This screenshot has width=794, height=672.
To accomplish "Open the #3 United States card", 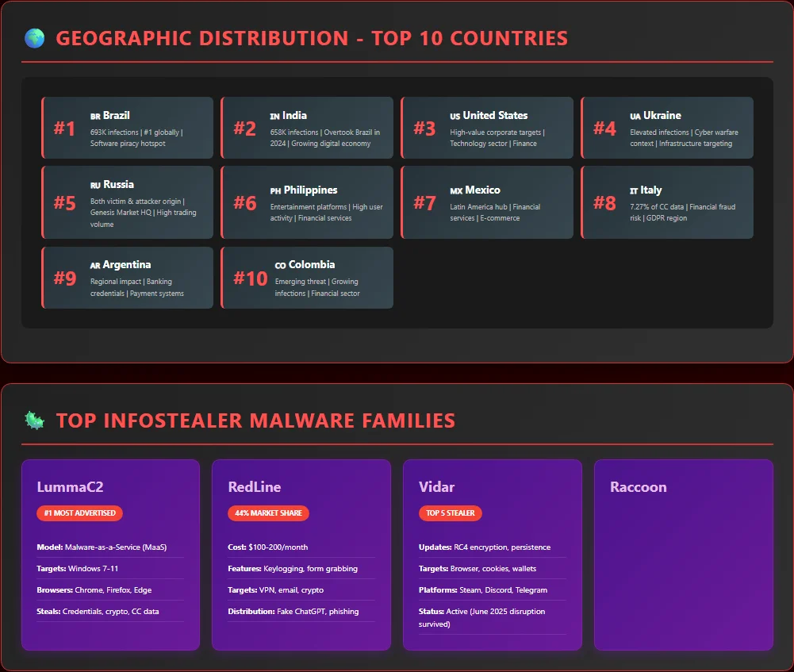I will point(487,128).
